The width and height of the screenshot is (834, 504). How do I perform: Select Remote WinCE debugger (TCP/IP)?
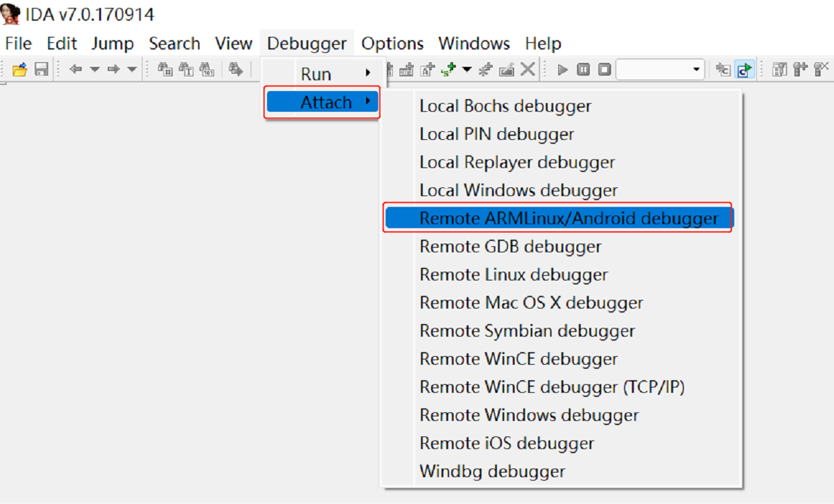coord(560,387)
